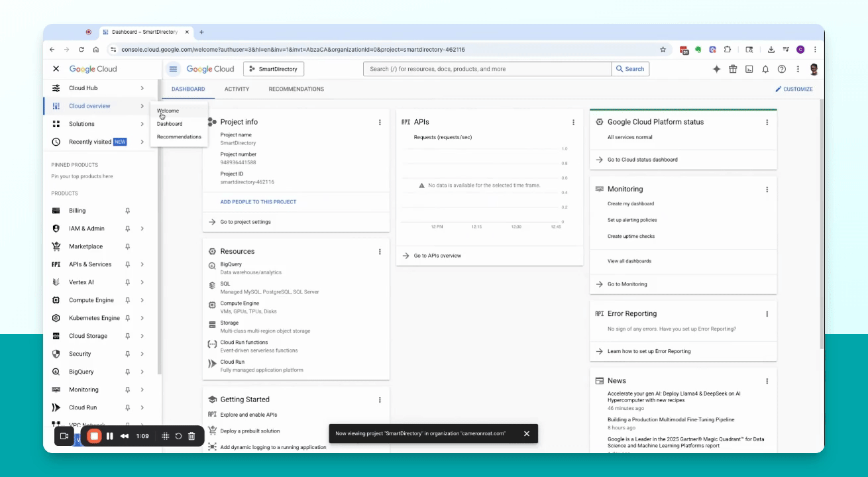Open the Chrome extensions puzzle icon
The height and width of the screenshot is (477, 868).
[728, 50]
